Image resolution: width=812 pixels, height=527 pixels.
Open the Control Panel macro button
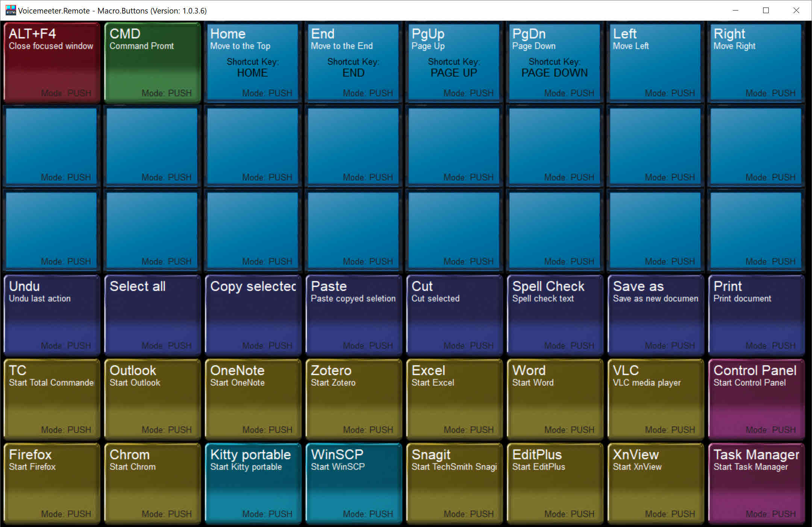756,399
